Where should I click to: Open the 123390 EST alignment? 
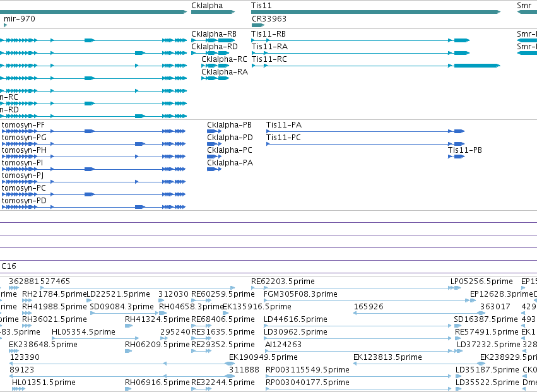click(x=122, y=364)
